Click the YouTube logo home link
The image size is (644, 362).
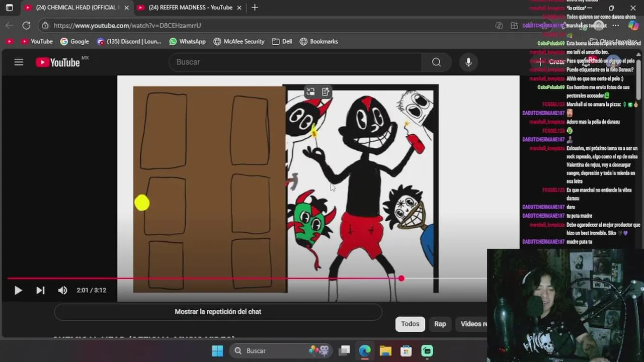click(58, 62)
